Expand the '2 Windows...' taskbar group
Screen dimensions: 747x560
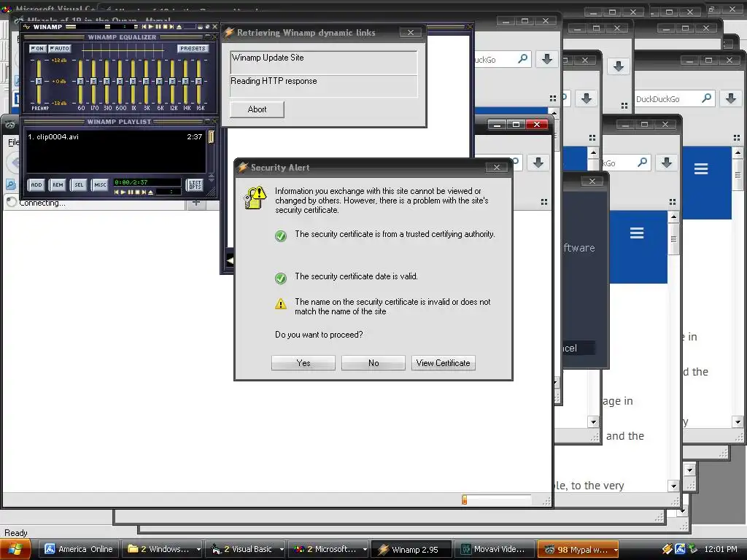tap(198, 549)
